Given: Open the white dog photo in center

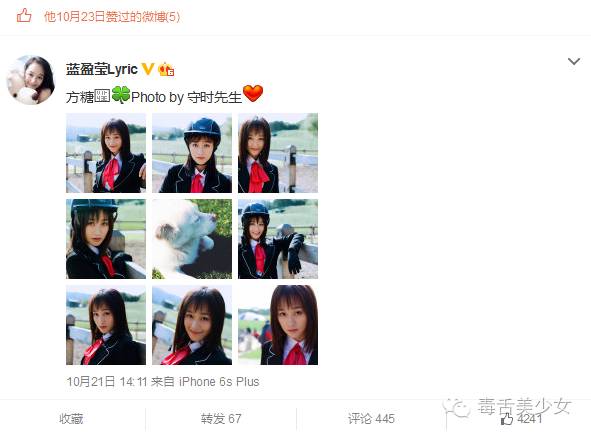Looking at the screenshot, I should pyautogui.click(x=192, y=239).
